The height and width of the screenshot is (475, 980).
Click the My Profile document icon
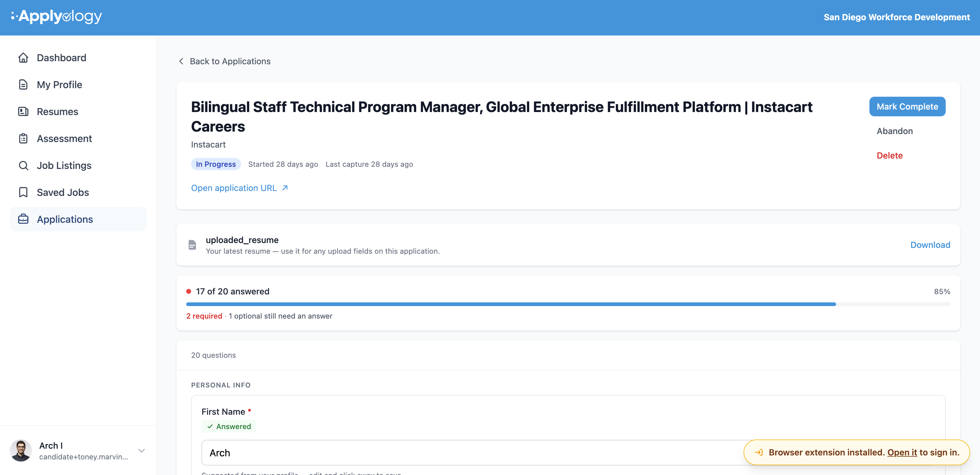(x=23, y=84)
